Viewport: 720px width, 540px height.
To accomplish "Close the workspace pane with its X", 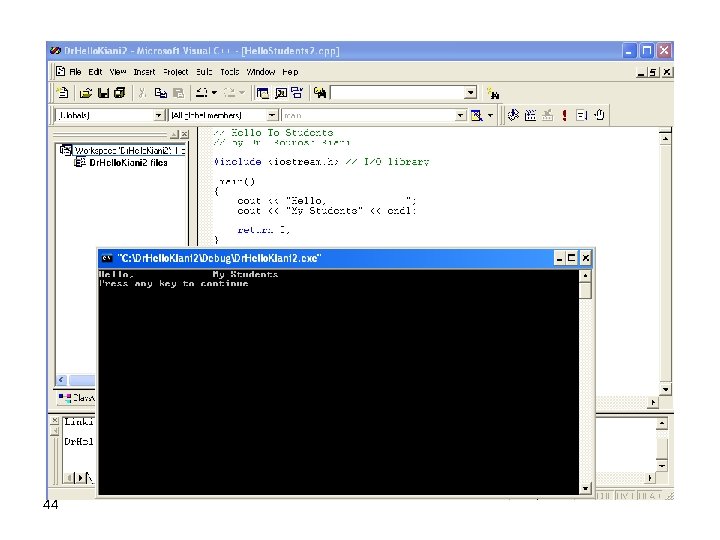I will pyautogui.click(x=185, y=134).
